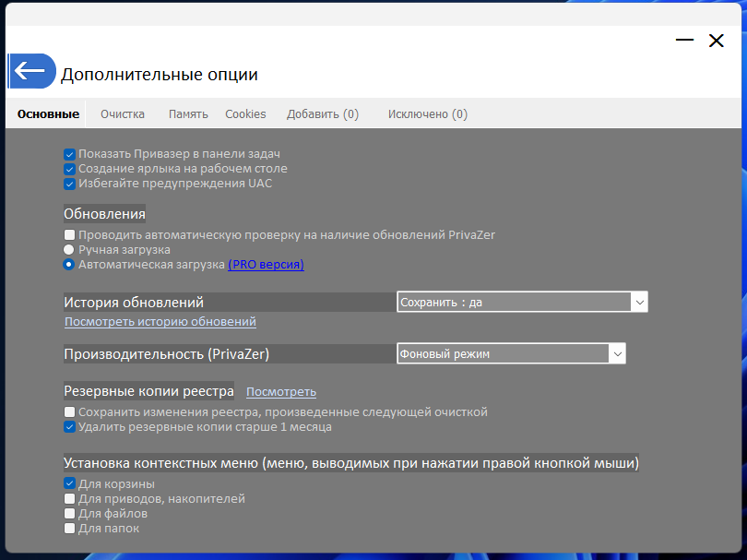This screenshot has width=747, height=560.
Task: Expand История обновлений dropdown arrow
Action: [x=639, y=303]
